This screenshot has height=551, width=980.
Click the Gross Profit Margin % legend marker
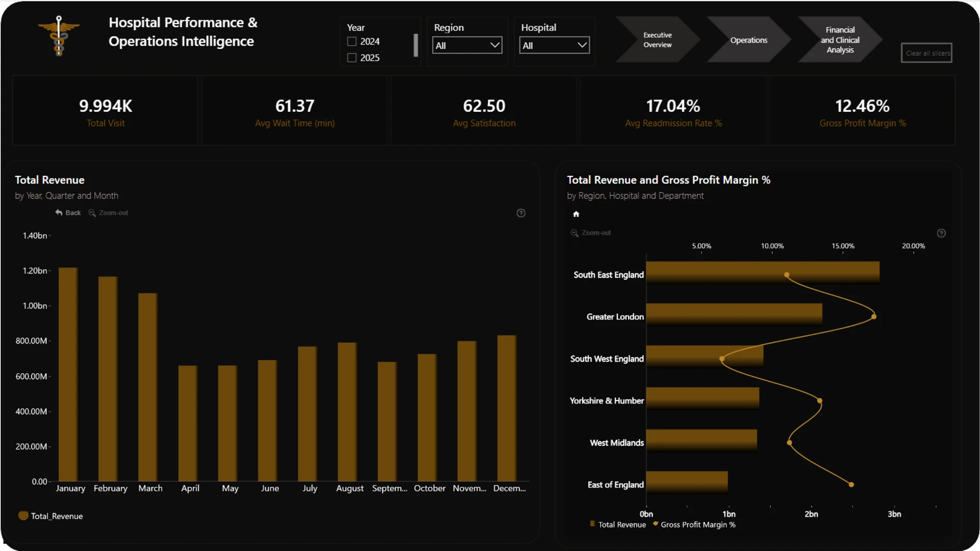click(x=655, y=523)
